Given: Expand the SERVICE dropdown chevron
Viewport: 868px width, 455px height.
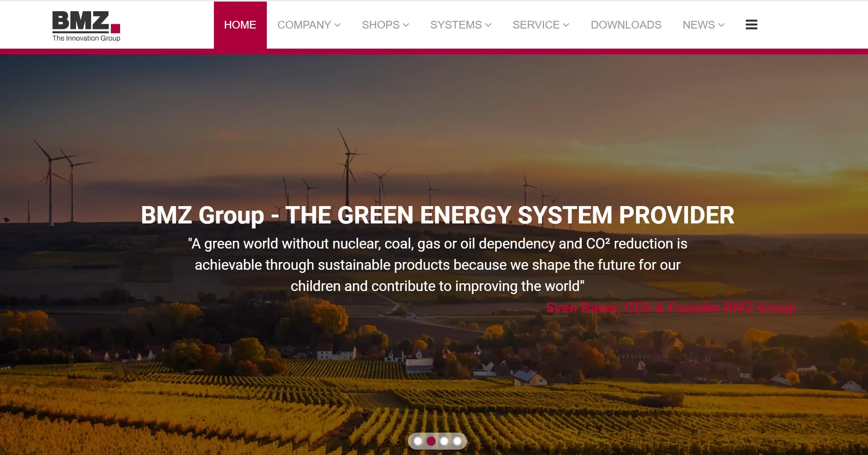Looking at the screenshot, I should 566,25.
